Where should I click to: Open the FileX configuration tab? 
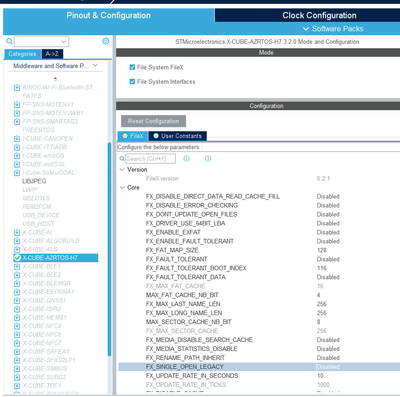pos(133,136)
